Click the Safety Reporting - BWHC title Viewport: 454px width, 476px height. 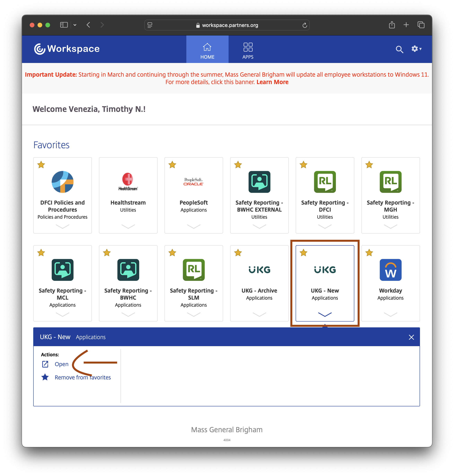[128, 294]
